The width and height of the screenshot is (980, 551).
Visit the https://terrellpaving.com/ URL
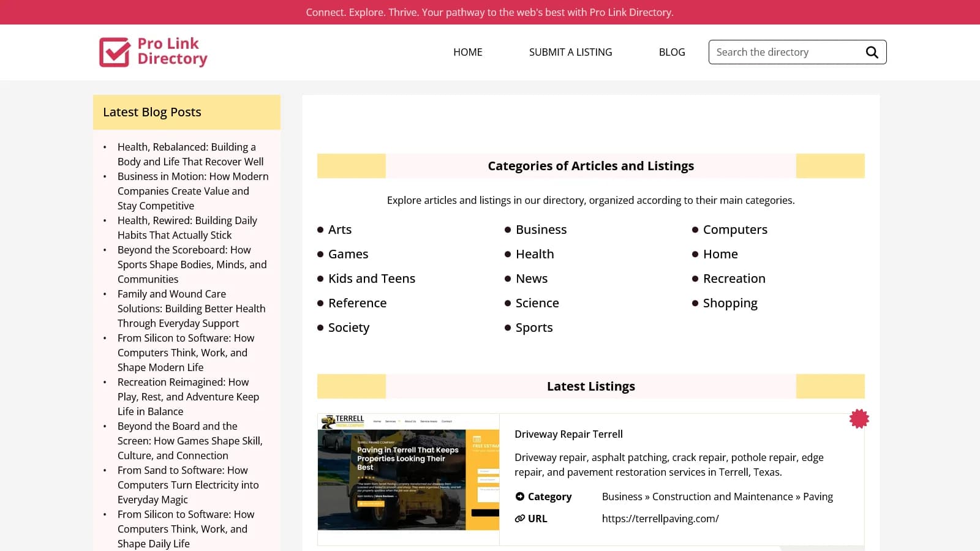(660, 519)
